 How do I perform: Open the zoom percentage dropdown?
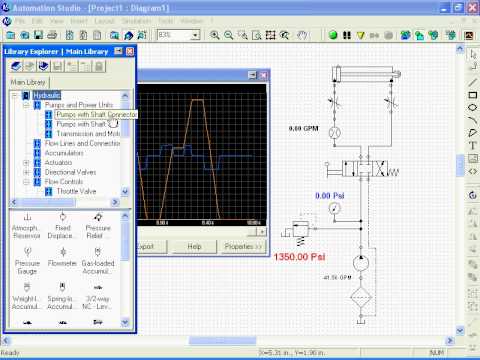pyautogui.click(x=195, y=35)
